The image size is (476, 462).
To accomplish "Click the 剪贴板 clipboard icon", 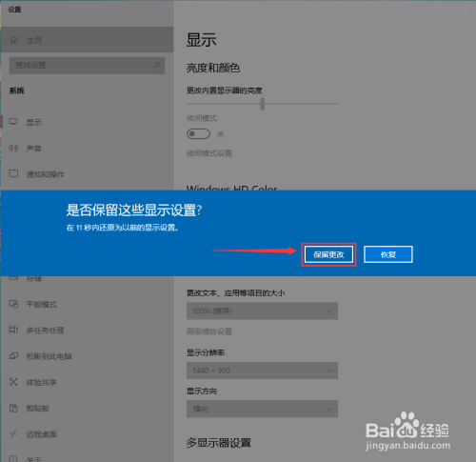I will tap(13, 408).
